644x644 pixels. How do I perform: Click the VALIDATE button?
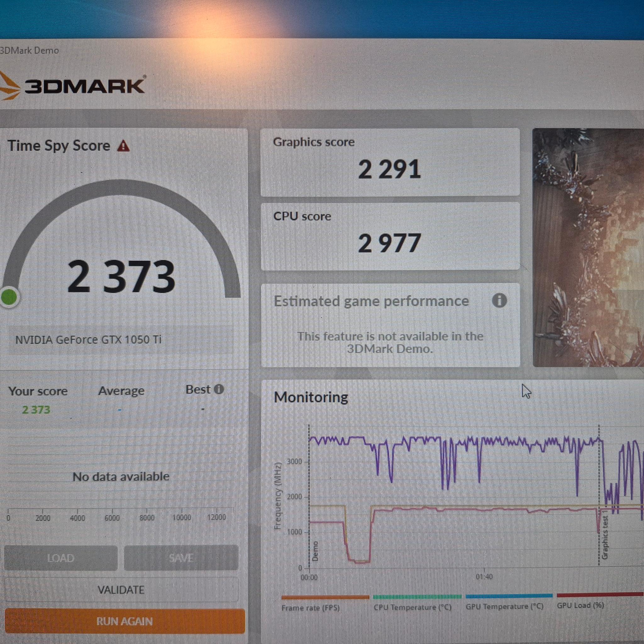pyautogui.click(x=121, y=590)
